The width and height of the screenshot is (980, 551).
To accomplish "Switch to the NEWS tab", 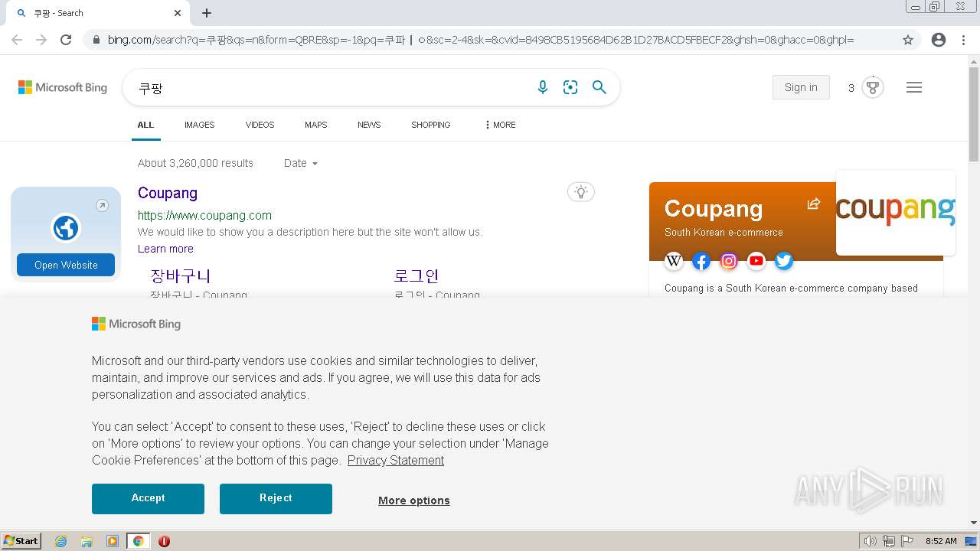I will click(369, 125).
